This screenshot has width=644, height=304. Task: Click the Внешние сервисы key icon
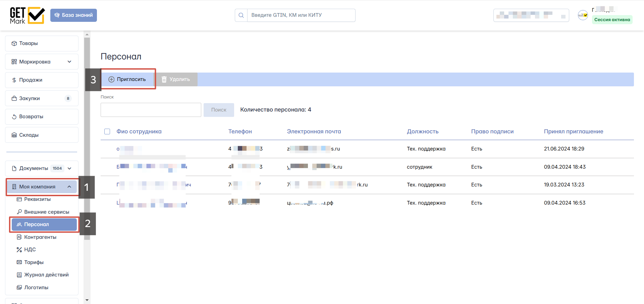tap(19, 212)
